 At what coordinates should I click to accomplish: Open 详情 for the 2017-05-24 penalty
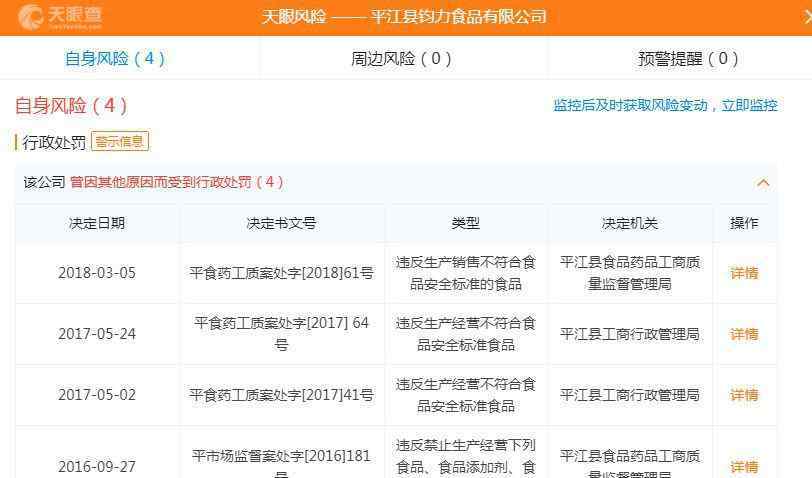click(x=744, y=334)
